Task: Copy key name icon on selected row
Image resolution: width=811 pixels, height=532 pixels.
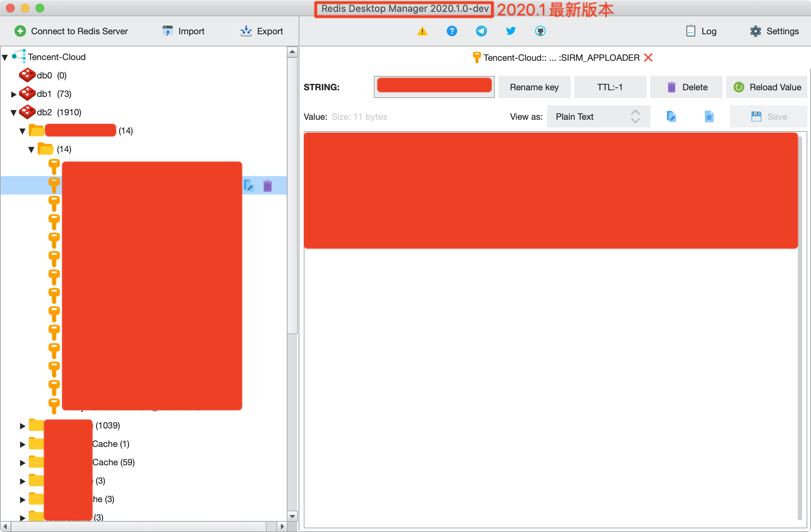Action: coord(249,186)
